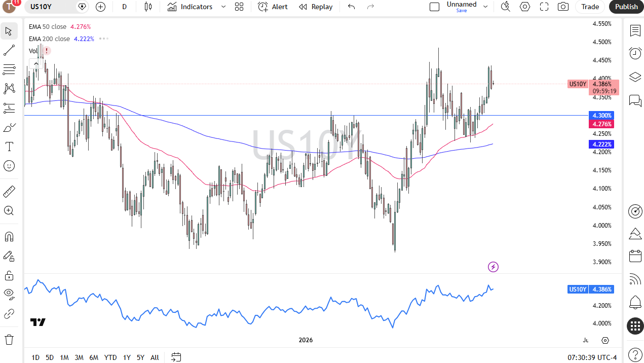The height and width of the screenshot is (363, 644).
Task: Toggle stay in drawing mode
Action: 9,256
